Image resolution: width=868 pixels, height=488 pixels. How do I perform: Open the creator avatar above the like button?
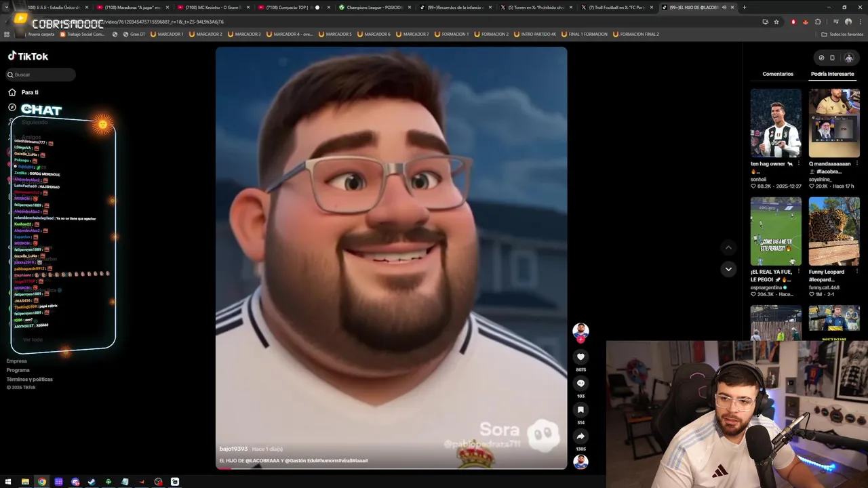coord(580,331)
